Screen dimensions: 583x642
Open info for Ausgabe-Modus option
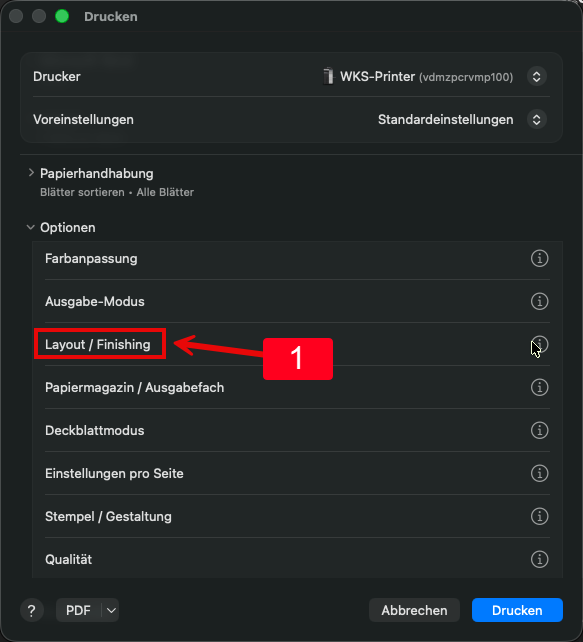pyautogui.click(x=539, y=301)
